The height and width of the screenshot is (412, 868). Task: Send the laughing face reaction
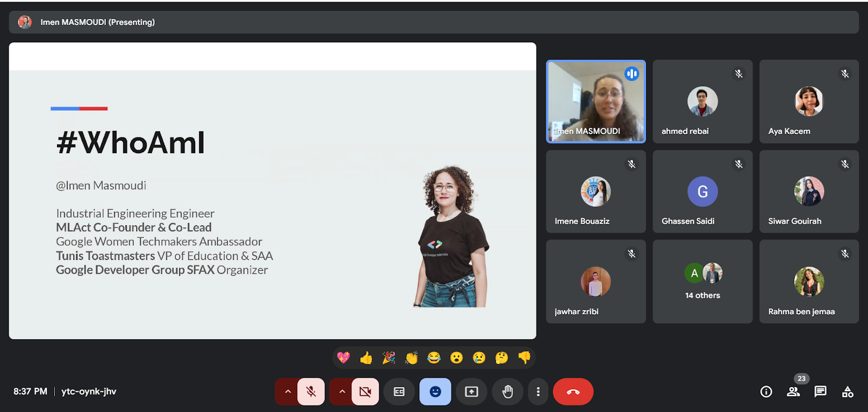[434, 358]
